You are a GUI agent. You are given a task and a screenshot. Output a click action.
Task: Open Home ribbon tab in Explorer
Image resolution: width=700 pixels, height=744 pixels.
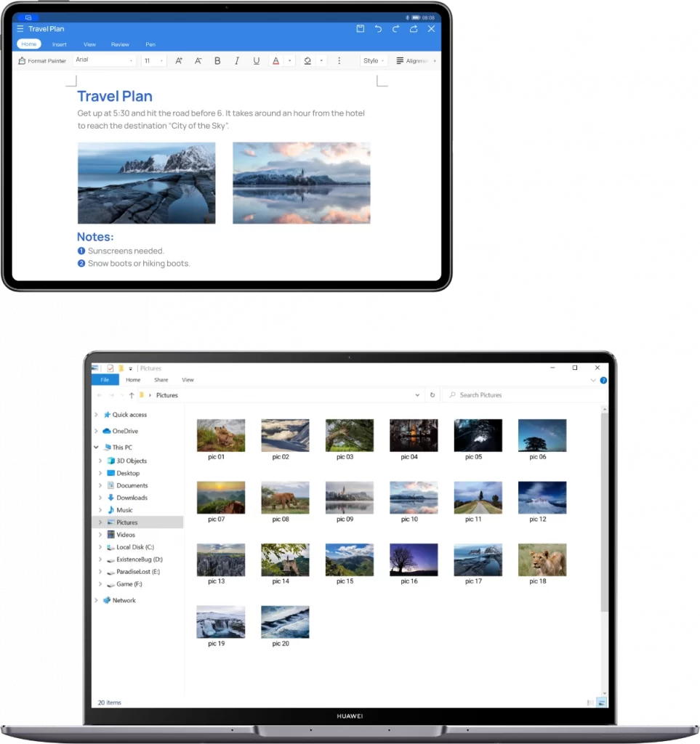pos(133,380)
